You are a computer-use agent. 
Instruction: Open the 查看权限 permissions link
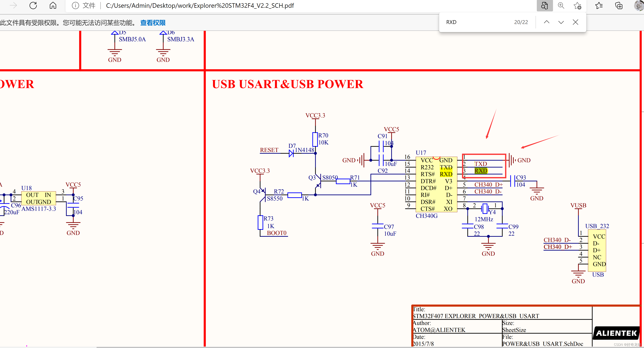(x=153, y=23)
